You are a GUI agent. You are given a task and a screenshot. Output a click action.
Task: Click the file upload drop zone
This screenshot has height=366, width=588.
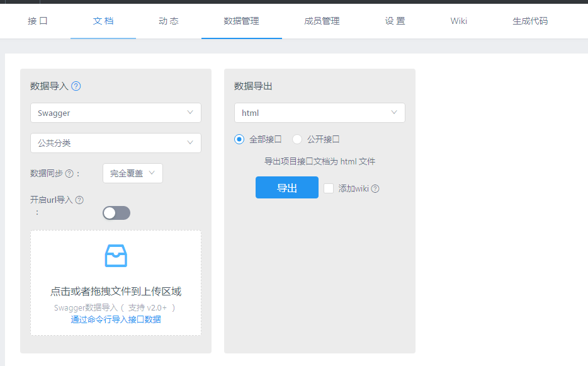tap(115, 282)
